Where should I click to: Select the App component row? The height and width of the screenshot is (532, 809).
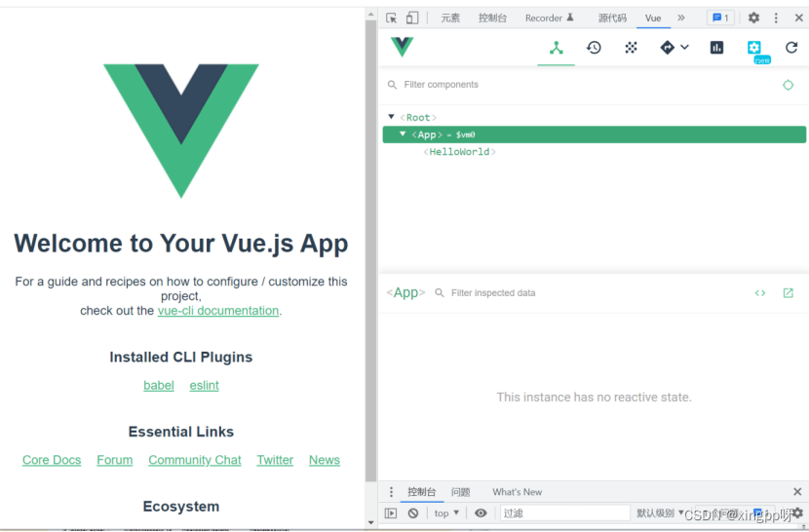595,134
